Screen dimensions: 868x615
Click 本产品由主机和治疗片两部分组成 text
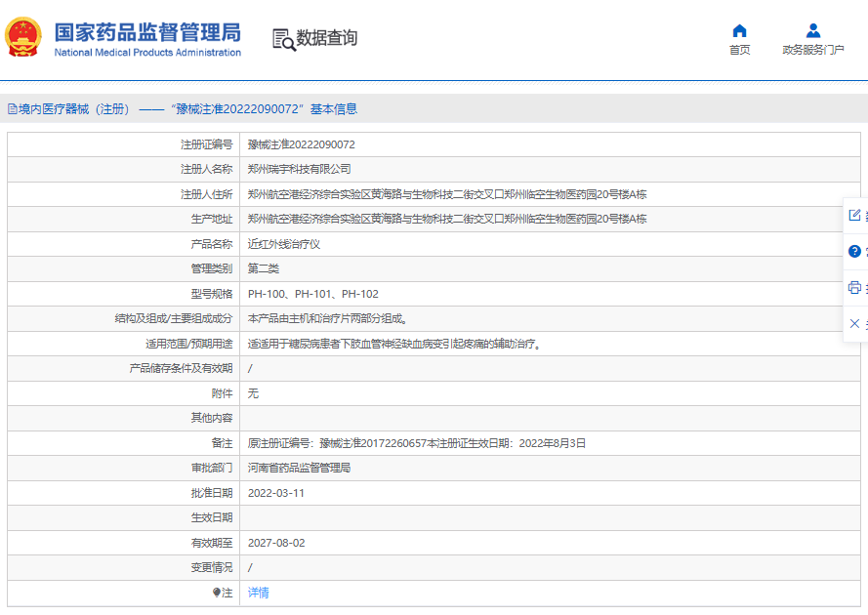328,319
